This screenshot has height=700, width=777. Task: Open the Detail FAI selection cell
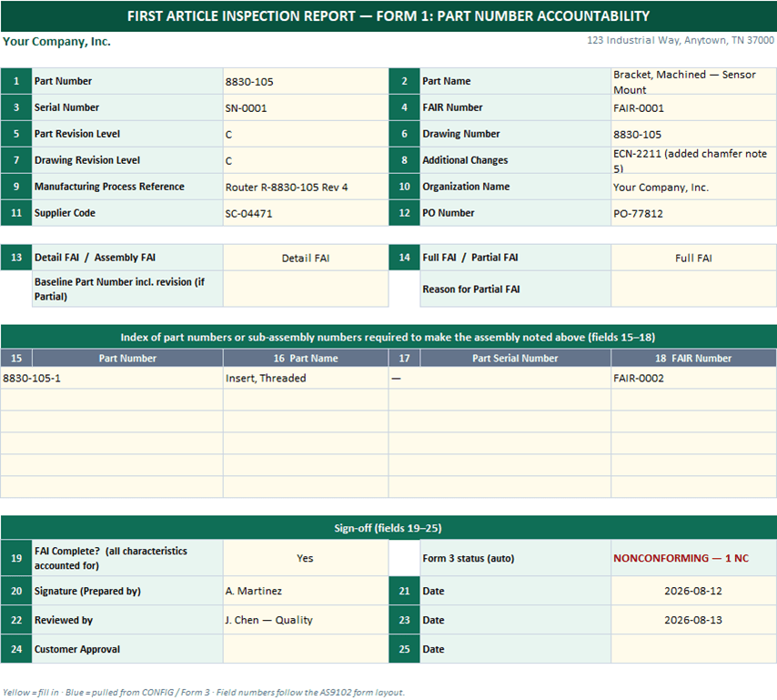tap(306, 258)
